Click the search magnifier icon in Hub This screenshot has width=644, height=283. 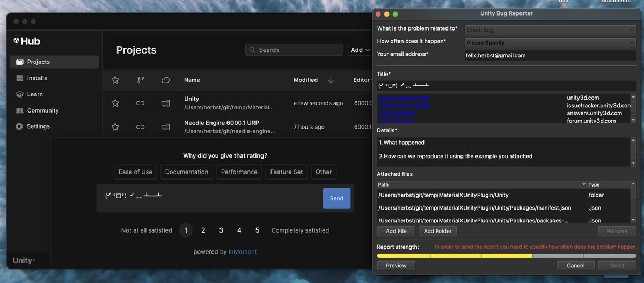(252, 50)
